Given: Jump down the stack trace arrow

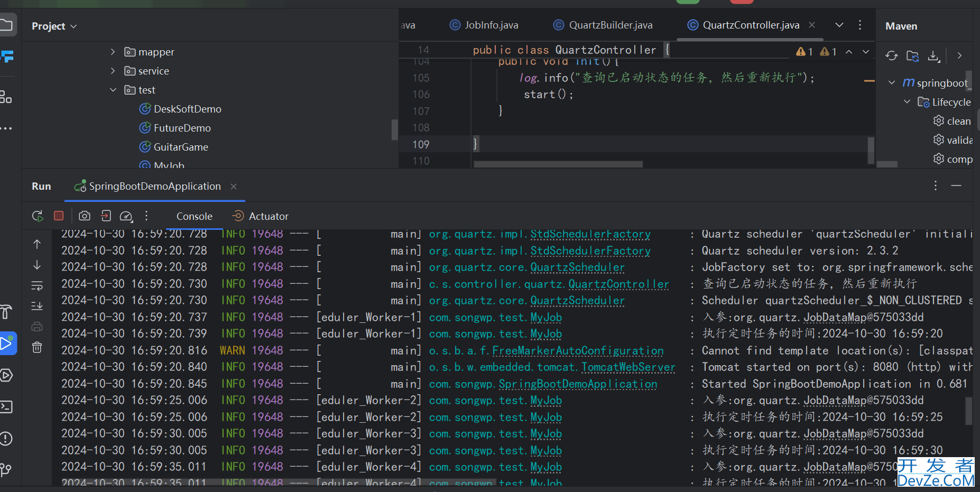Looking at the screenshot, I should 37,265.
